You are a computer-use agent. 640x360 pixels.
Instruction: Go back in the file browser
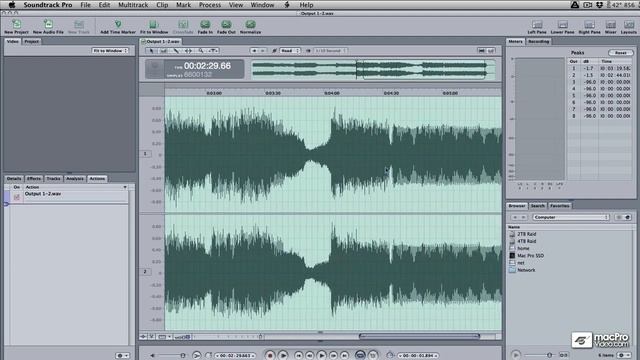click(x=515, y=217)
